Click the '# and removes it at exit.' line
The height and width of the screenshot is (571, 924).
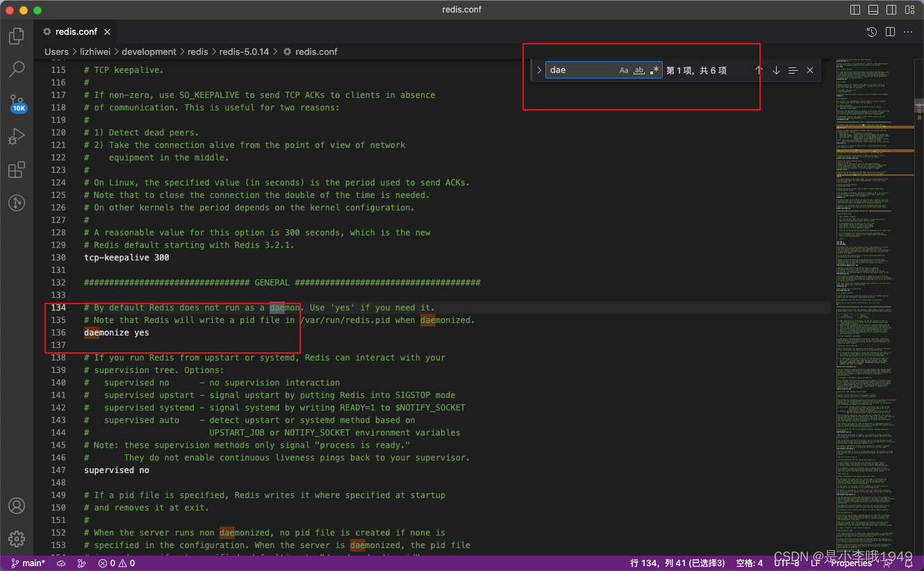146,508
